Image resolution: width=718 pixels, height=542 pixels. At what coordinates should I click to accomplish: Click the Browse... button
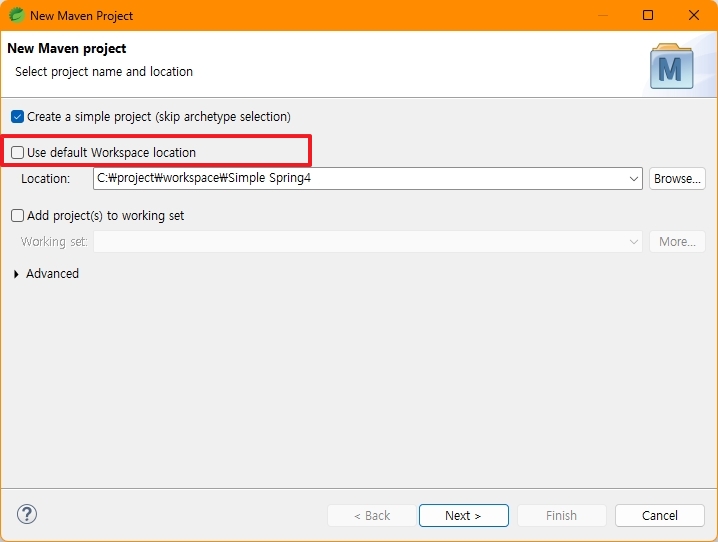pyautogui.click(x=677, y=179)
